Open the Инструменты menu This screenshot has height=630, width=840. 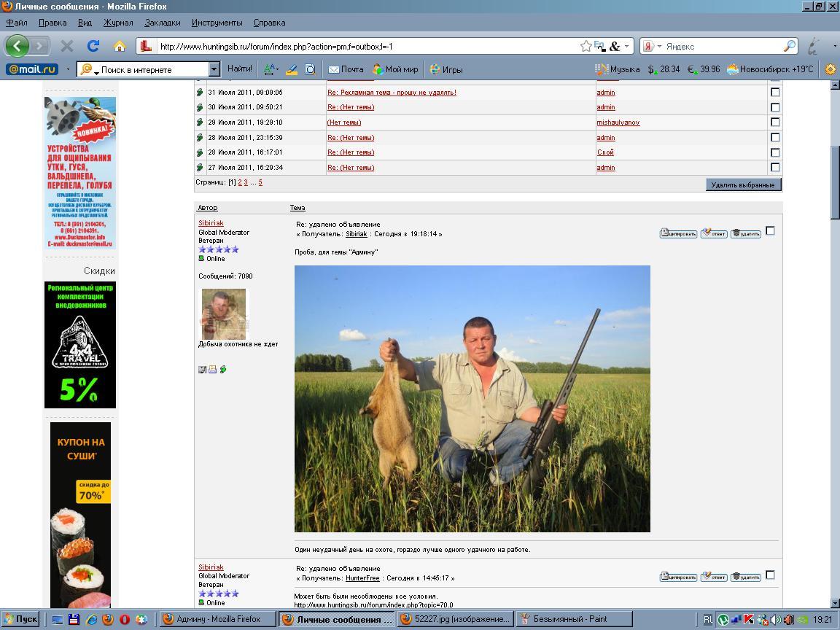(217, 23)
